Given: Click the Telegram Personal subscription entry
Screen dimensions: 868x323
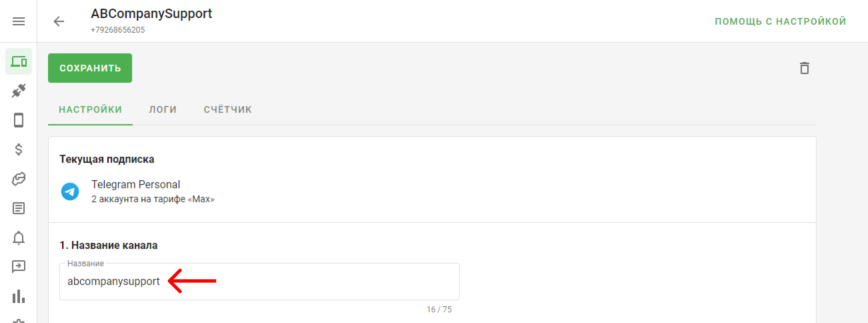Looking at the screenshot, I should click(x=136, y=185).
